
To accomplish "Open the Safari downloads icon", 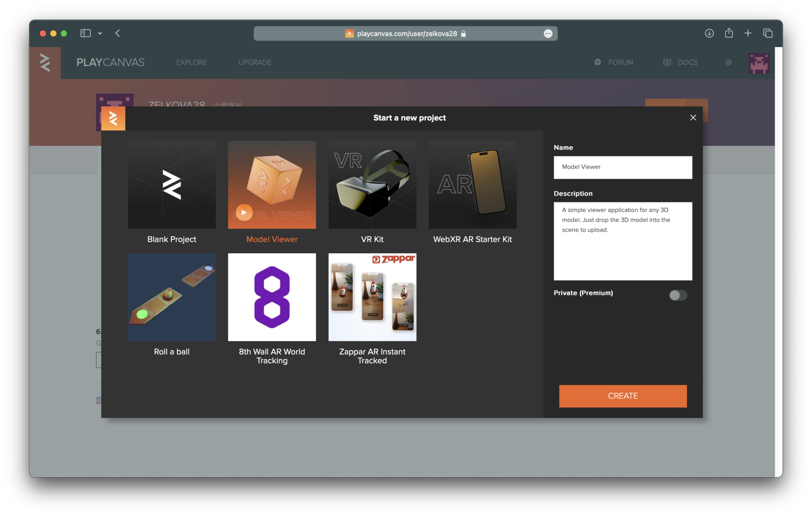I will 709,33.
